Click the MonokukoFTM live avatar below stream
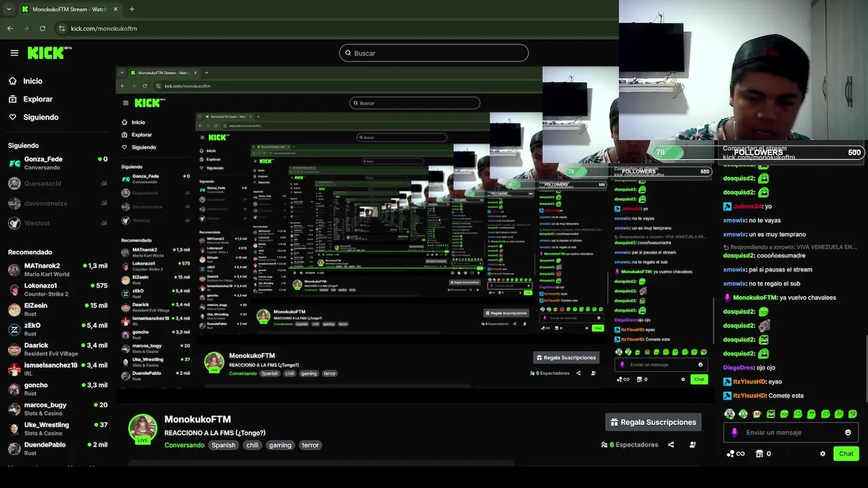The width and height of the screenshot is (868, 488). pyautogui.click(x=142, y=428)
